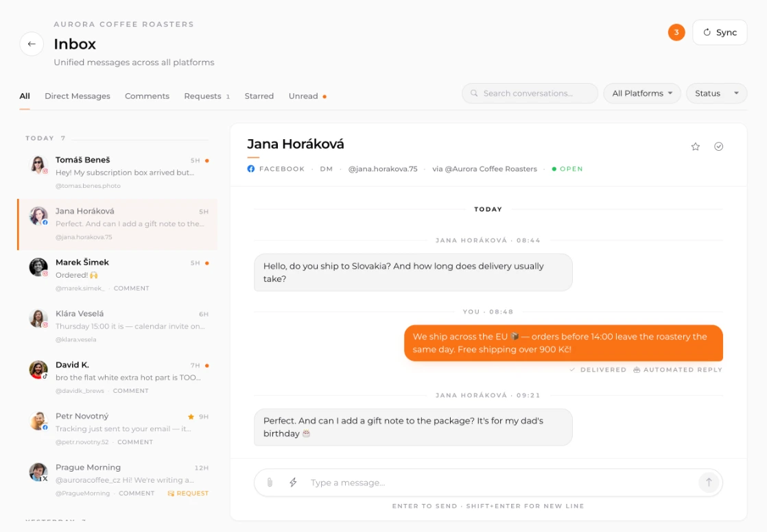Click the @PragueMorning handle
This screenshot has width=767, height=532.
(82, 494)
